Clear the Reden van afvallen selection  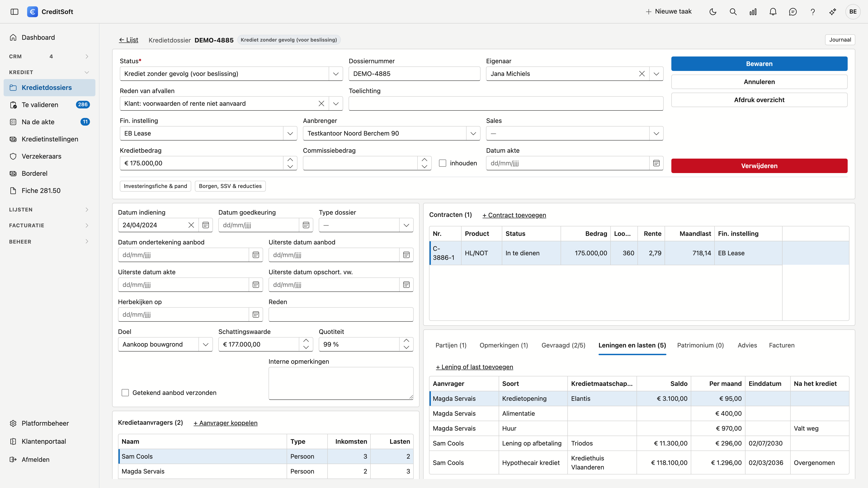(x=321, y=103)
